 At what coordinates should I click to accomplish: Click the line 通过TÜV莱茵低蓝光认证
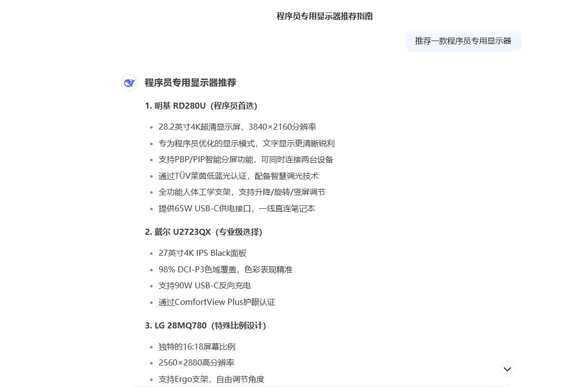point(239,176)
